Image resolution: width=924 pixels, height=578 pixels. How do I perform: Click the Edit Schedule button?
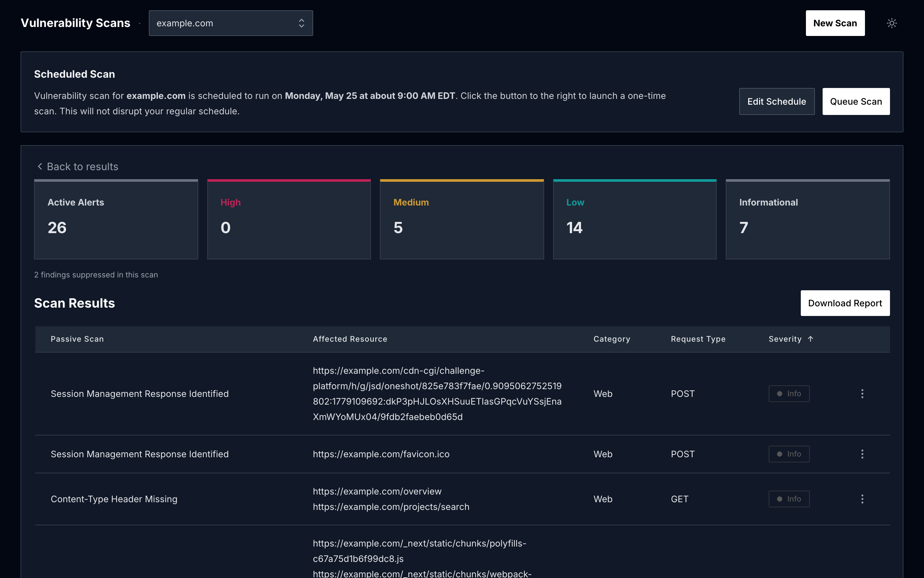tap(777, 102)
